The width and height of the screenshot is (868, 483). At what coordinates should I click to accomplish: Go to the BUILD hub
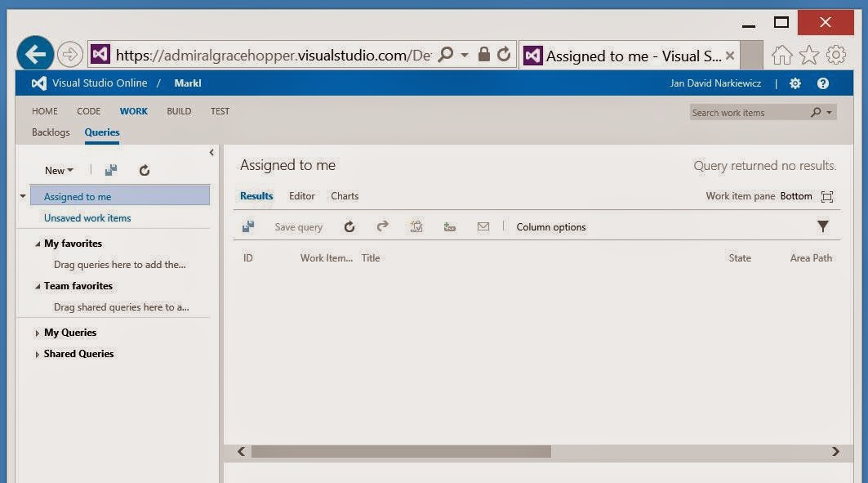[x=179, y=111]
